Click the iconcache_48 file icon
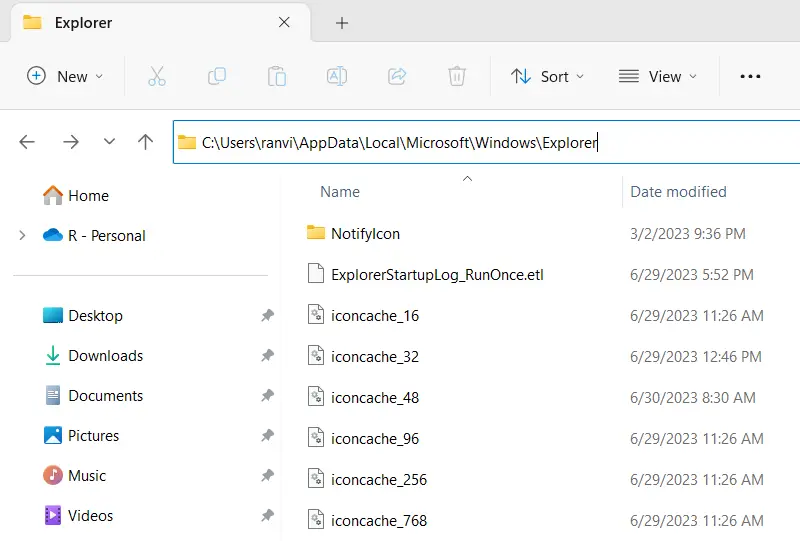800x541 pixels. [x=316, y=396]
